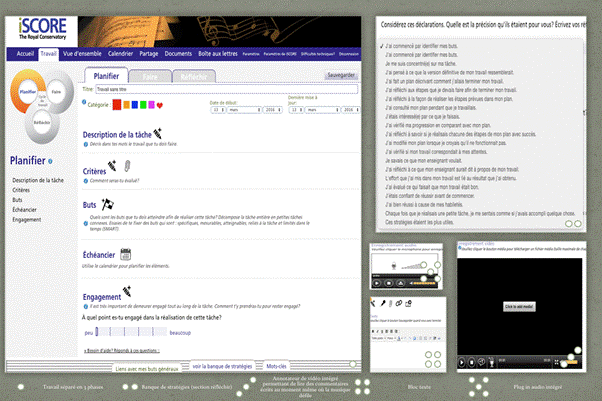
Task: Open the Dernière mise à jour day dropdown
Action: point(296,110)
